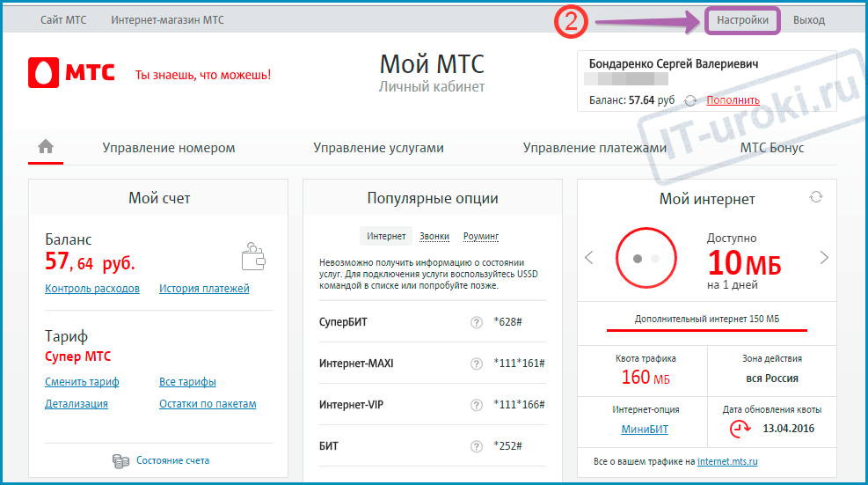Refresh balance with the circular arrows icon

point(690,100)
